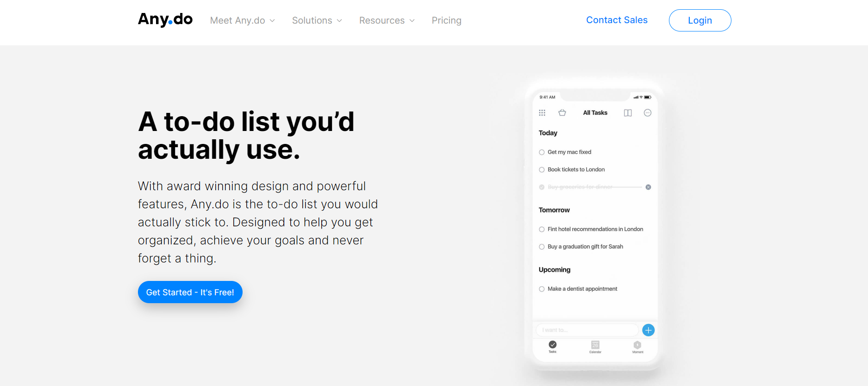Screen dimensions: 868x386
Task: Tick the 'Make a dentist appointment' circle
Action: click(x=542, y=289)
